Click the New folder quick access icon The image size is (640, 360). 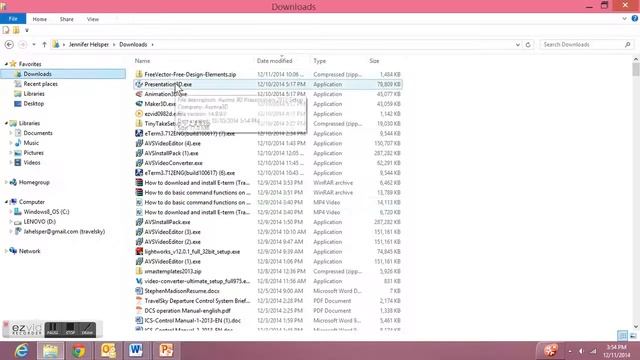(16, 30)
